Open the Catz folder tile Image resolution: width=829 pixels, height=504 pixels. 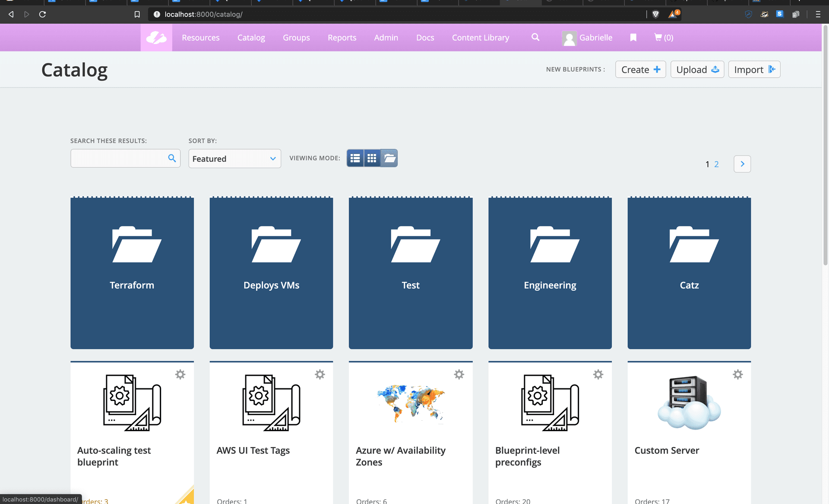[x=689, y=273]
